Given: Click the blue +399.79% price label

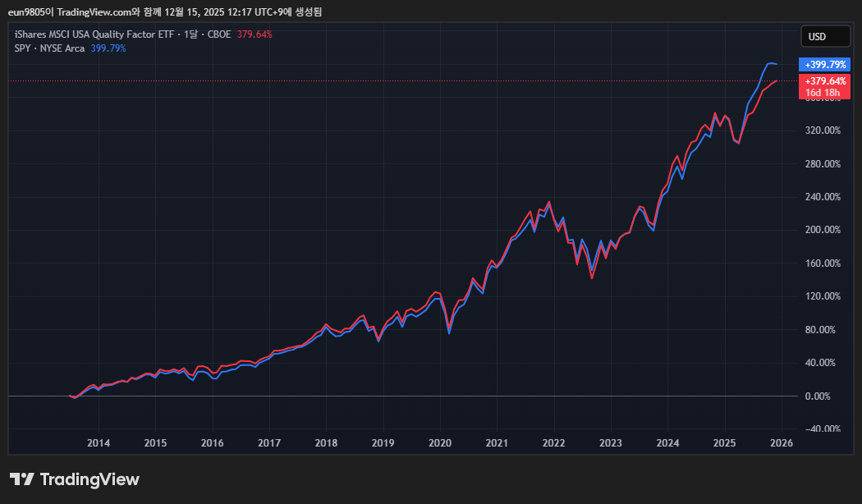Looking at the screenshot, I should click(824, 65).
